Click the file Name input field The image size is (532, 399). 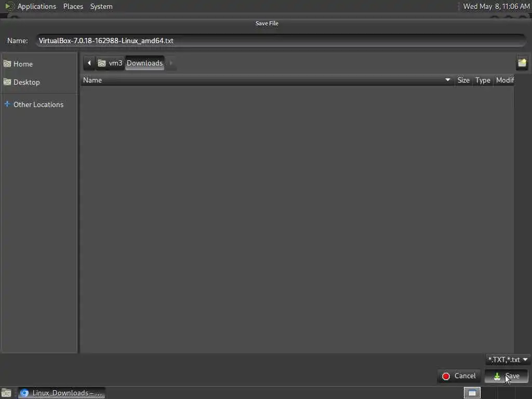coord(281,41)
